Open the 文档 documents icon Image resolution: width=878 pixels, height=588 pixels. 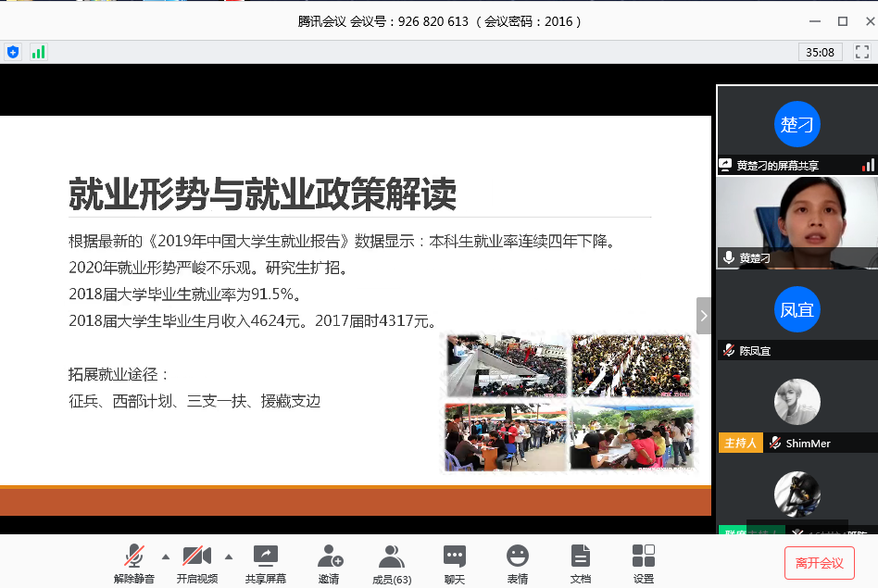580,557
